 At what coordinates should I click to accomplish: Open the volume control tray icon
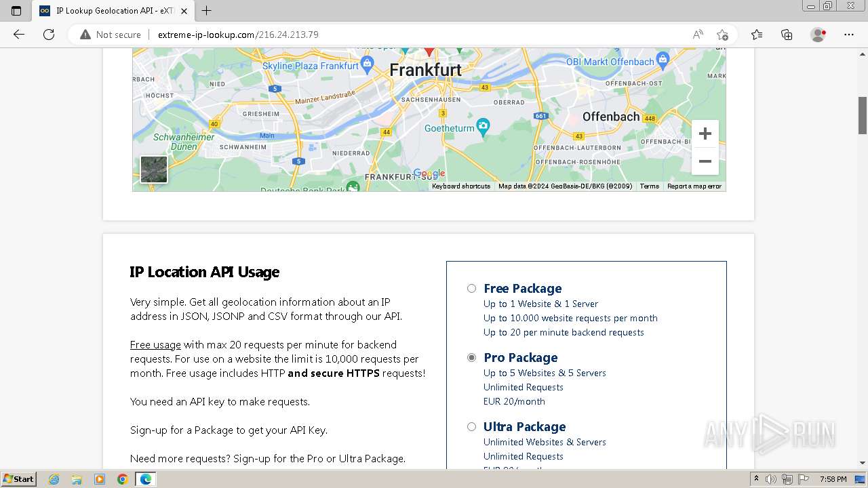[772, 479]
